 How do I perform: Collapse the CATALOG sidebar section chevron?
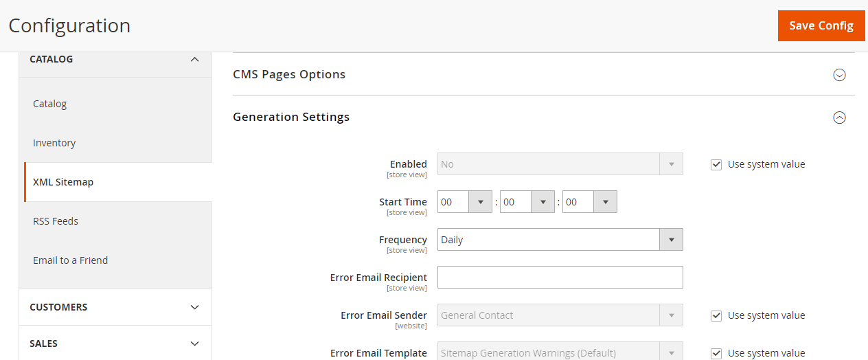pos(194,60)
